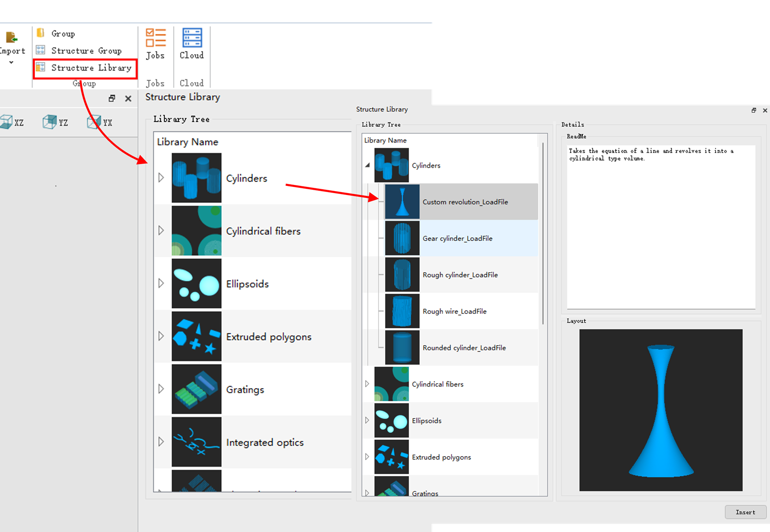This screenshot has width=770, height=532.
Task: Expand Ellipsoids in left library tree
Action: click(161, 283)
